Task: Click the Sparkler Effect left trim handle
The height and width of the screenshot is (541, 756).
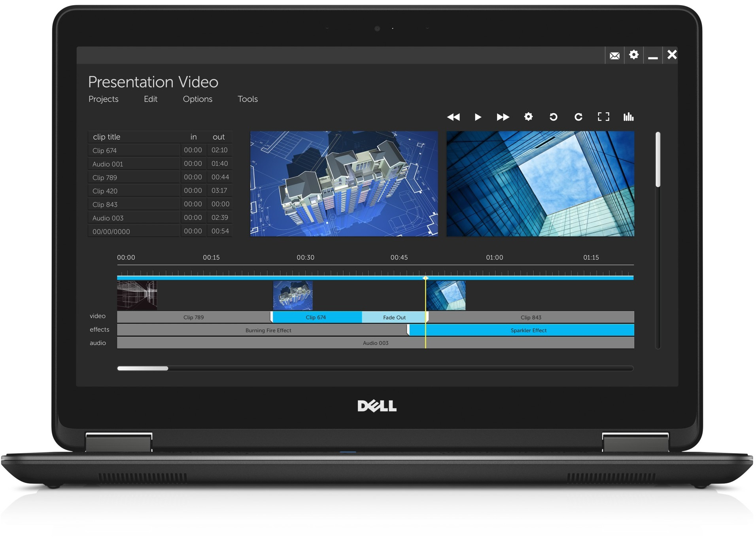Action: pyautogui.click(x=408, y=330)
